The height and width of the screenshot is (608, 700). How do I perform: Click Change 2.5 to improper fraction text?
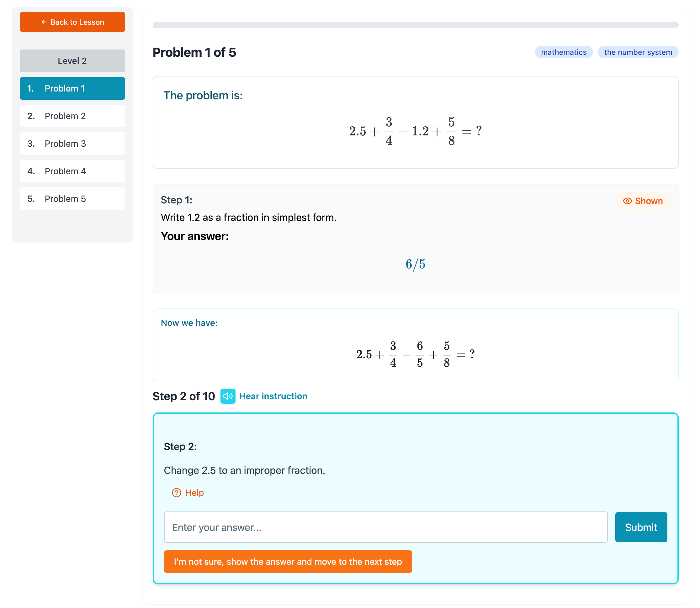click(244, 471)
